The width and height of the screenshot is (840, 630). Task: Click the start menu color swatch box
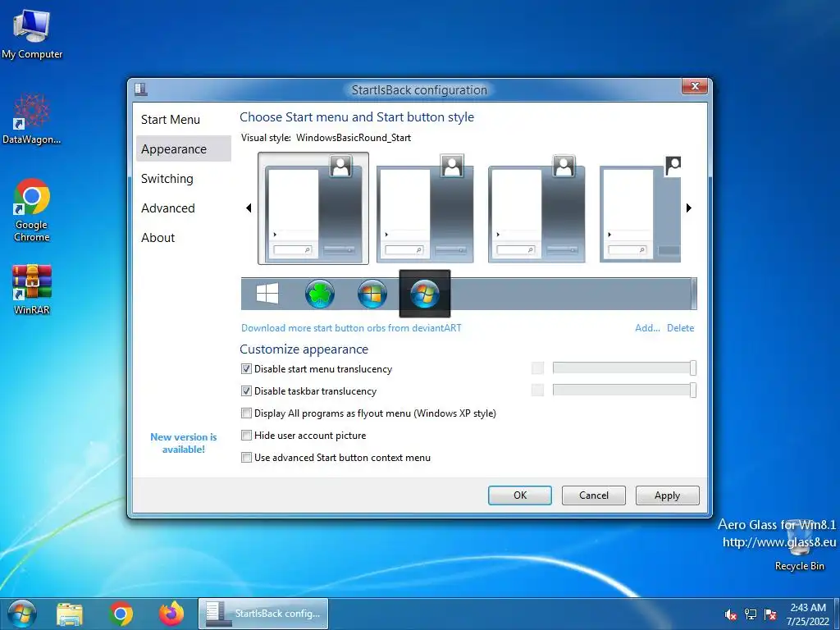pyautogui.click(x=537, y=368)
